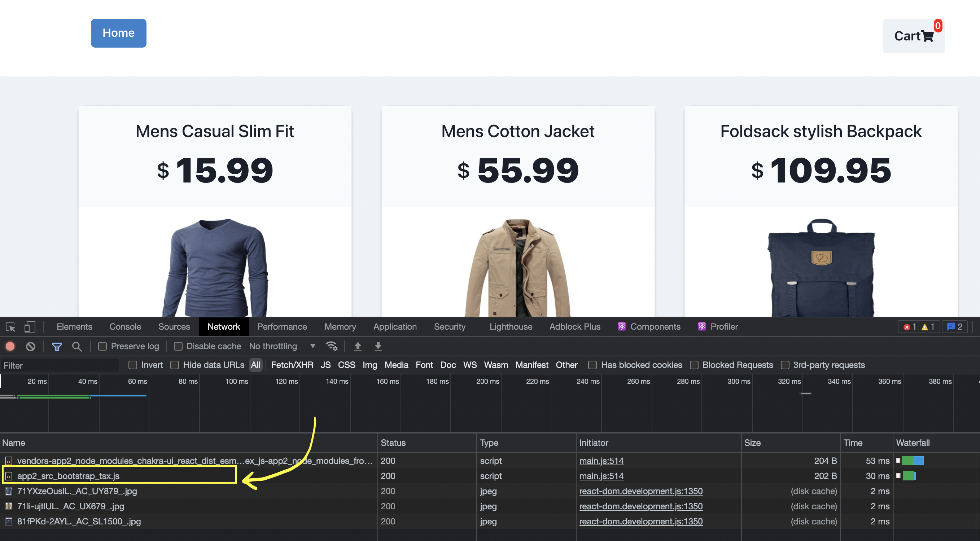Enable Preserve log checkbox

coord(102,346)
